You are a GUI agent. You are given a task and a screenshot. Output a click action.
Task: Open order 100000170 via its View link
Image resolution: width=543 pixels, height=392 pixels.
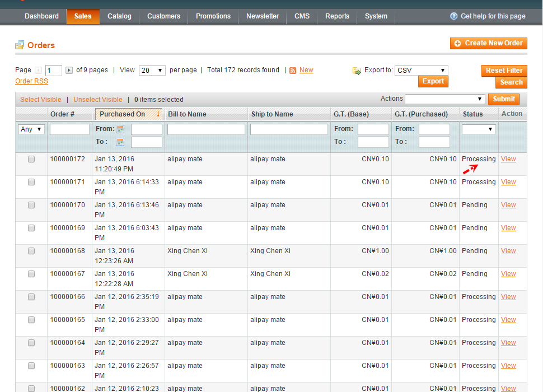coord(508,204)
